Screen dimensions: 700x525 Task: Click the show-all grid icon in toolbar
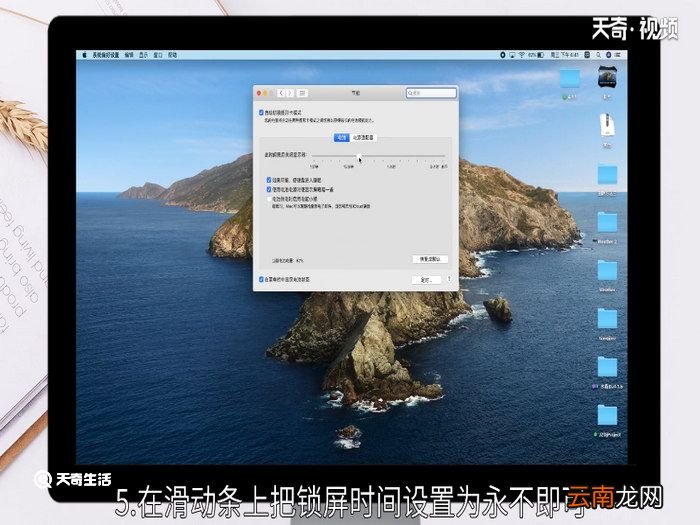pyautogui.click(x=302, y=93)
